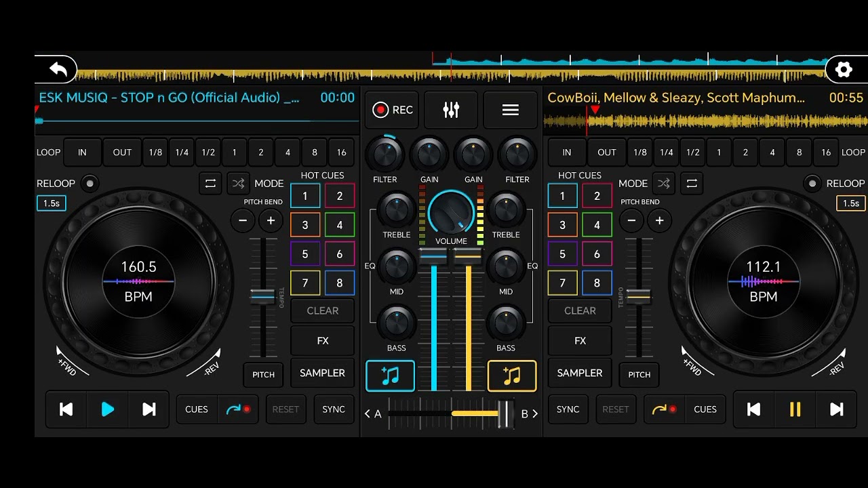Trigger right deck hot cue 4
This screenshot has width=868, height=488.
point(597,225)
